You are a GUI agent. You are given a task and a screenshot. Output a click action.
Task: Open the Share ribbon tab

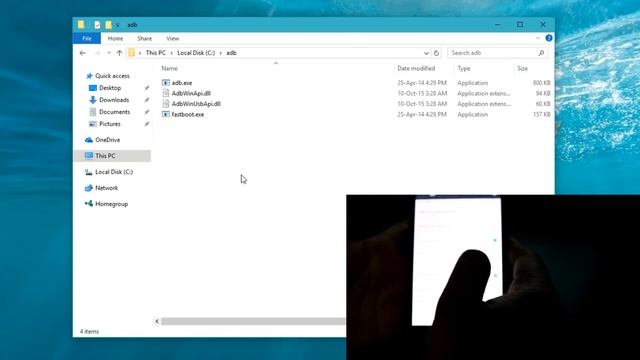pos(144,38)
